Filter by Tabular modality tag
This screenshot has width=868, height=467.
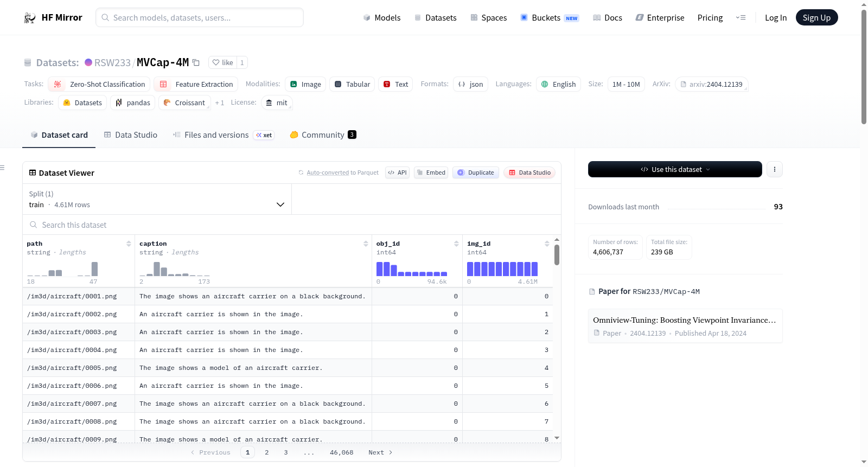point(352,84)
